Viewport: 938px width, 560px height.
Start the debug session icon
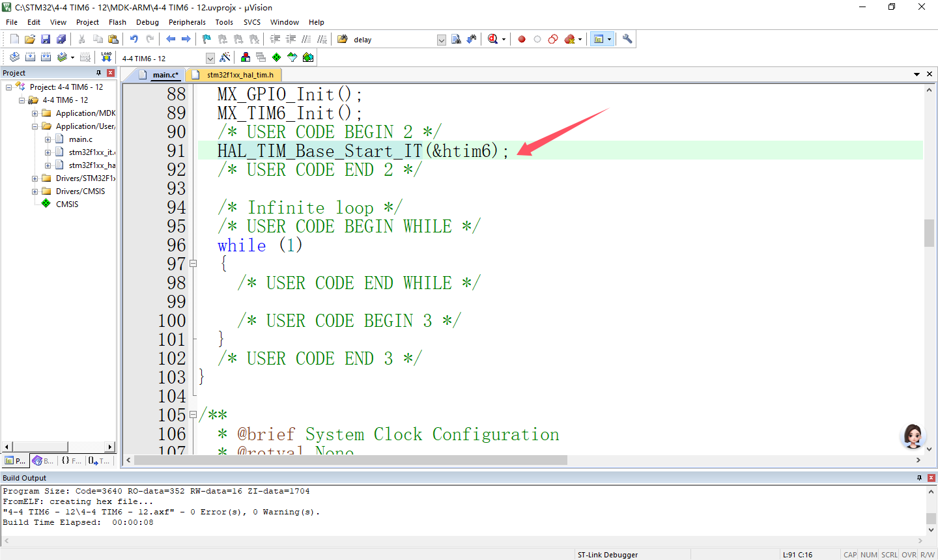pos(493,39)
